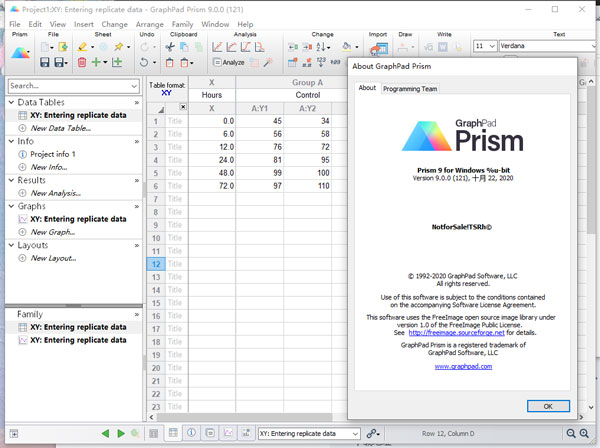Click the Analyze button in toolbar
600x448 pixels.
(x=229, y=62)
